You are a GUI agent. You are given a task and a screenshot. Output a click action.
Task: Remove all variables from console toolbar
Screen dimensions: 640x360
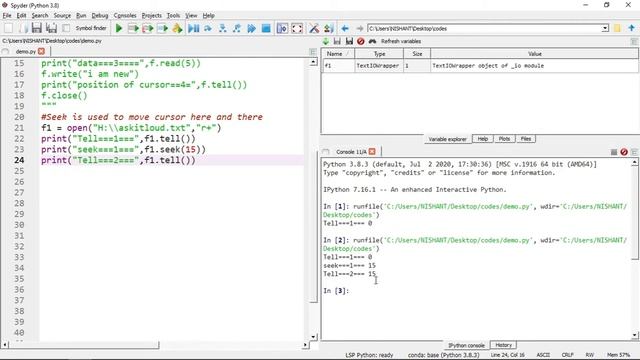click(624, 152)
